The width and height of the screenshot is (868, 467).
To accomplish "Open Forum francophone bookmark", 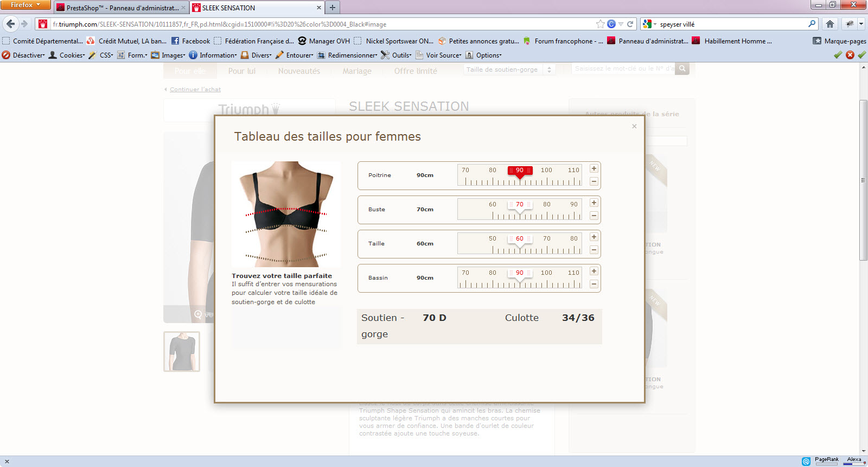I will coord(563,41).
